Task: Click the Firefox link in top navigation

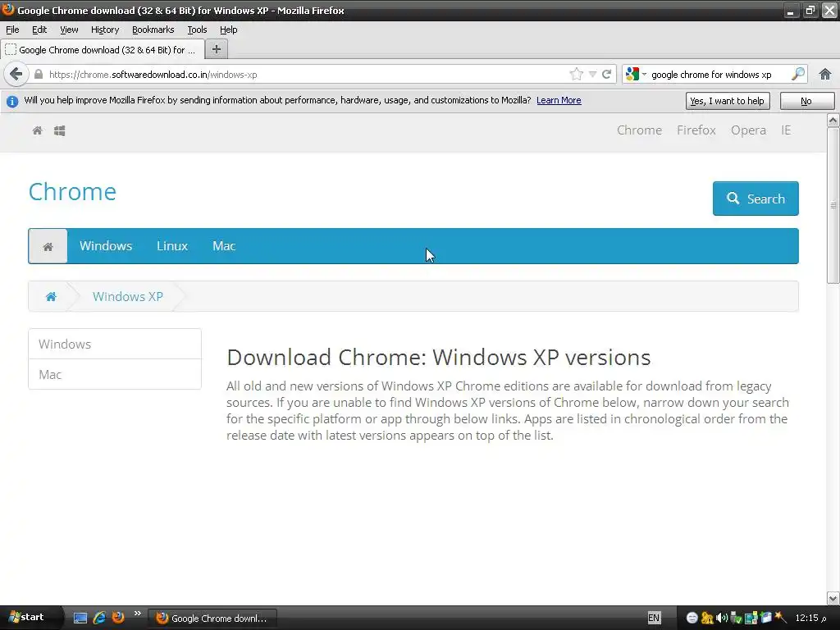Action: (696, 130)
